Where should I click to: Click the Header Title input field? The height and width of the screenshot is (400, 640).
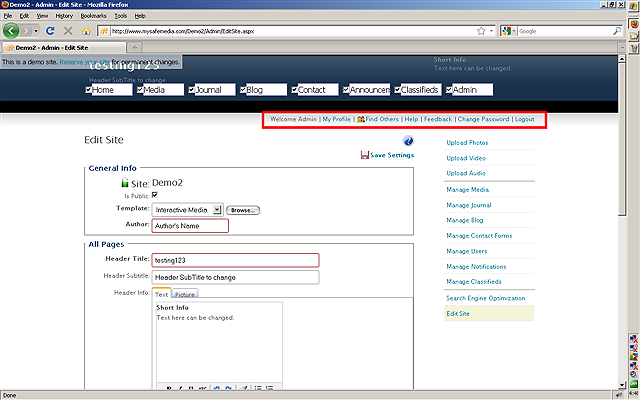point(235,260)
